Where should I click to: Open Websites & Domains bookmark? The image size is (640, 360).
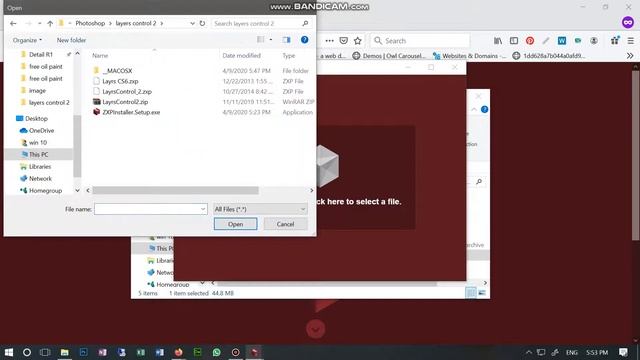pos(469,56)
